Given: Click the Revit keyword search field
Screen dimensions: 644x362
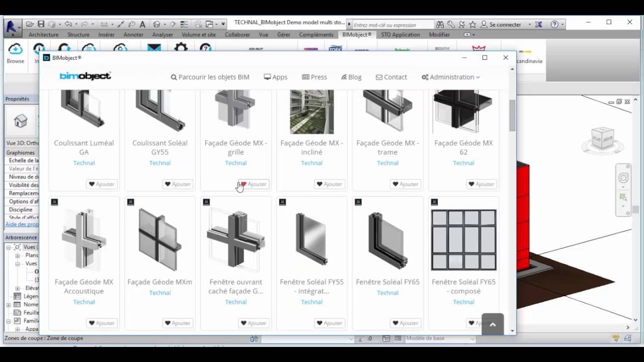Looking at the screenshot, I should coord(393,25).
